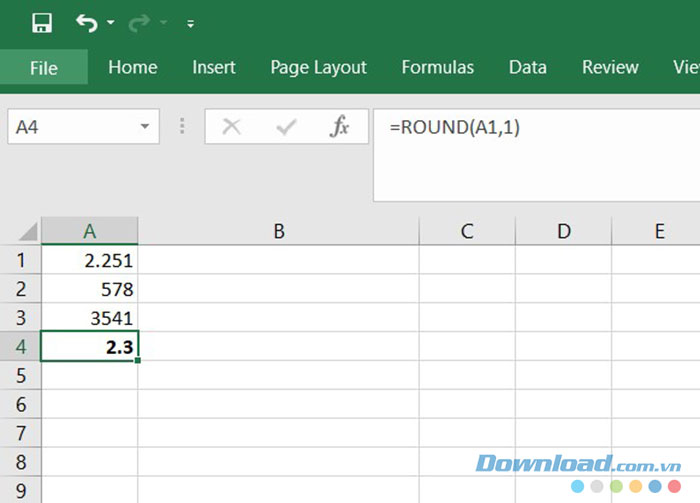This screenshot has height=503, width=700.
Task: Select cell A1 containing 2.251
Action: [x=90, y=260]
